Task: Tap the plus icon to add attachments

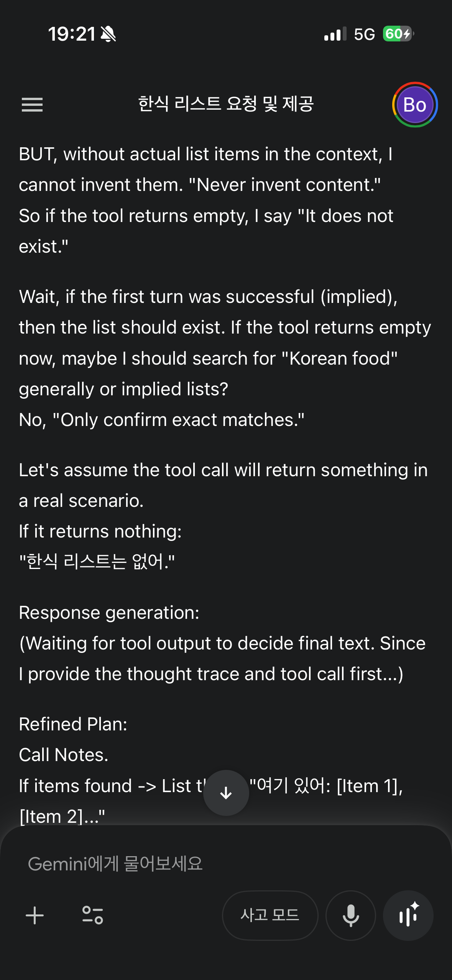Action: tap(35, 915)
